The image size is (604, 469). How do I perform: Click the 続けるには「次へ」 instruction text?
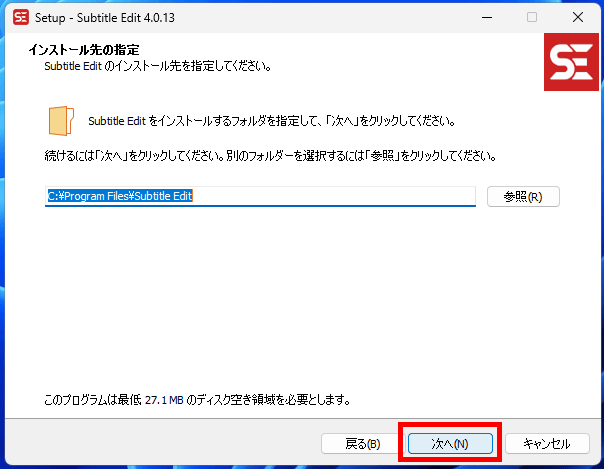[270, 156]
